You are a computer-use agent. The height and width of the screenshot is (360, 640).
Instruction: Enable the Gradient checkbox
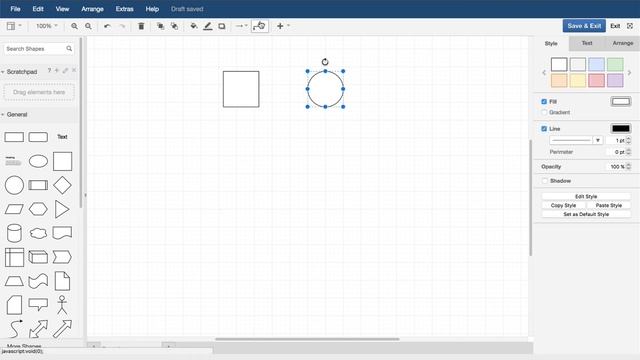pos(544,112)
